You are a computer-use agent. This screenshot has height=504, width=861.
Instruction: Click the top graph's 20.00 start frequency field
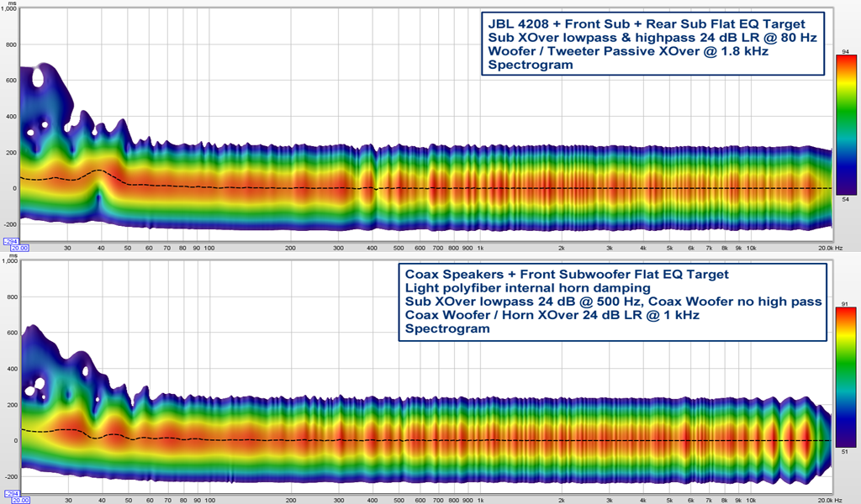(x=20, y=249)
